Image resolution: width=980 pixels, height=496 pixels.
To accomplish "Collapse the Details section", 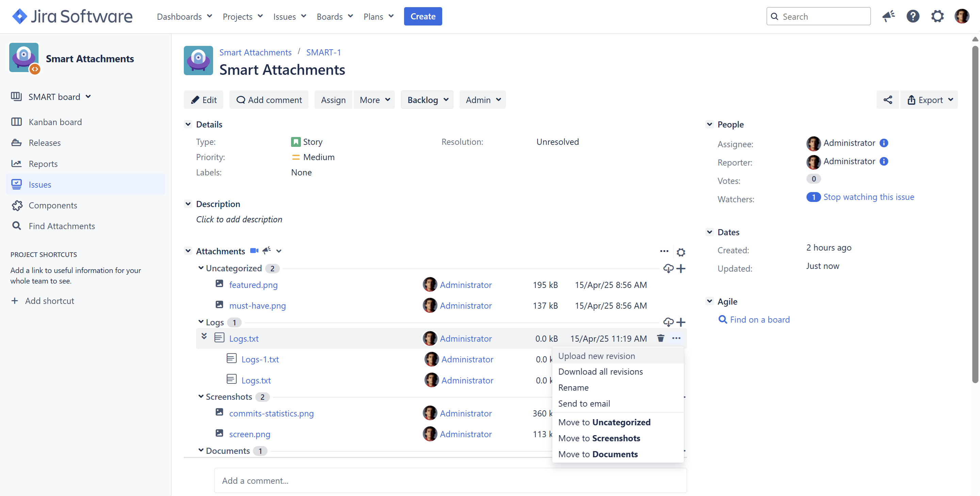I will click(188, 124).
